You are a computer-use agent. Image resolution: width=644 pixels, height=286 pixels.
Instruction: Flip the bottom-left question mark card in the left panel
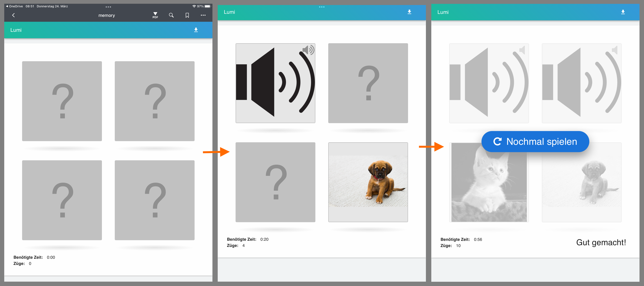[x=62, y=200]
